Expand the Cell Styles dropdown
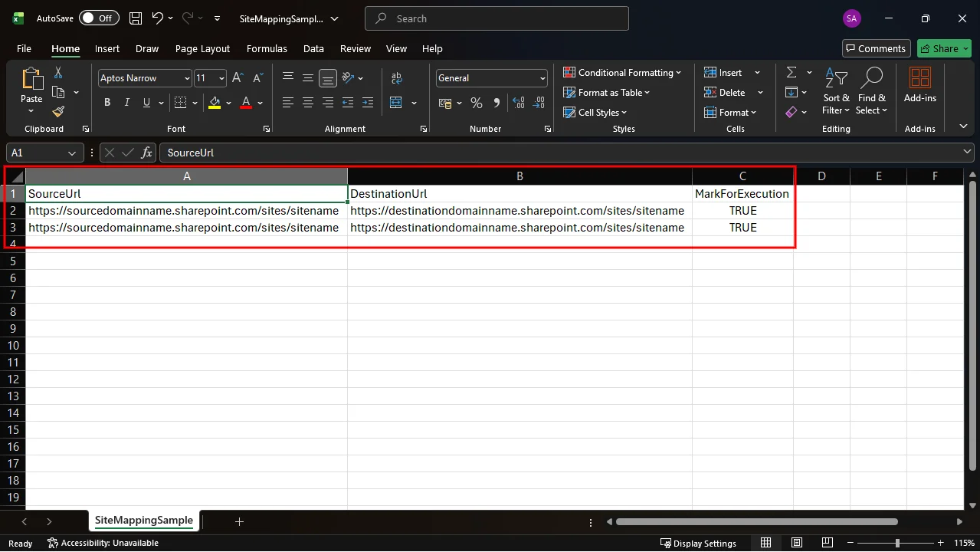The image size is (980, 552). [595, 113]
